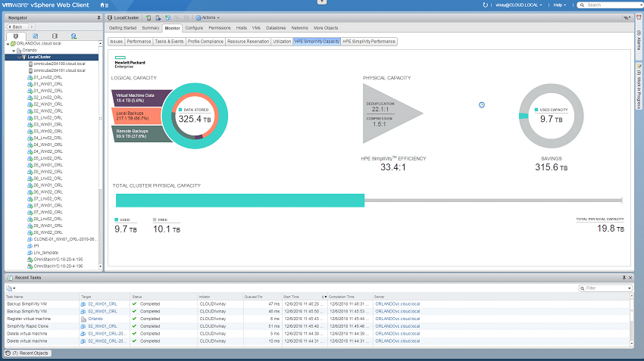Click the refresh clock icon near efficiency
Image resolution: width=644 pixels, height=361 pixels.
482,105
